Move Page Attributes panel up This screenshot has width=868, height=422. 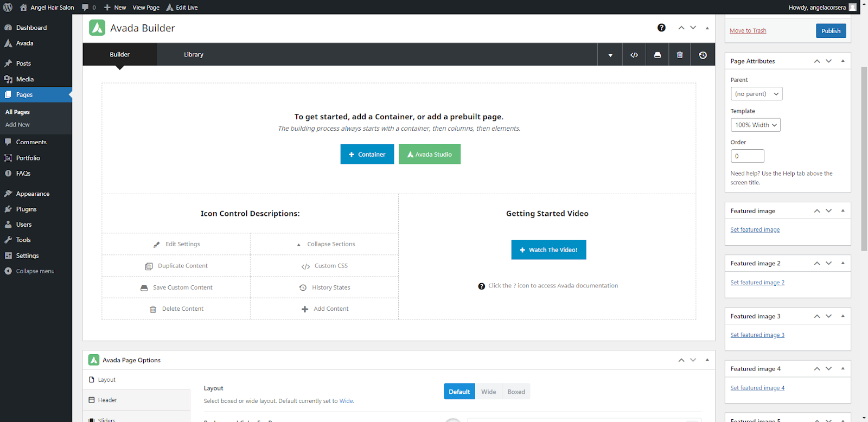tap(817, 61)
